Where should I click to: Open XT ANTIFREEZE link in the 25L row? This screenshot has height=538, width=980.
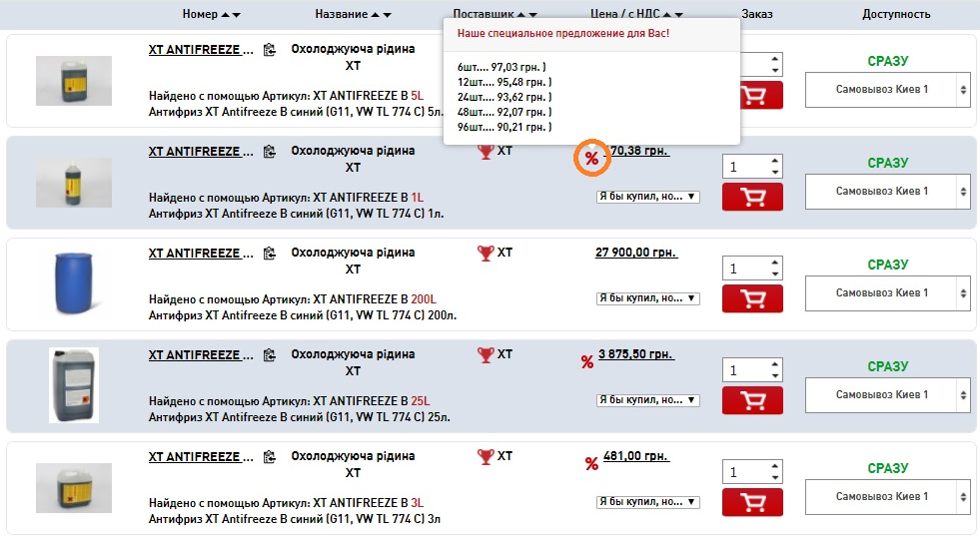(195, 355)
